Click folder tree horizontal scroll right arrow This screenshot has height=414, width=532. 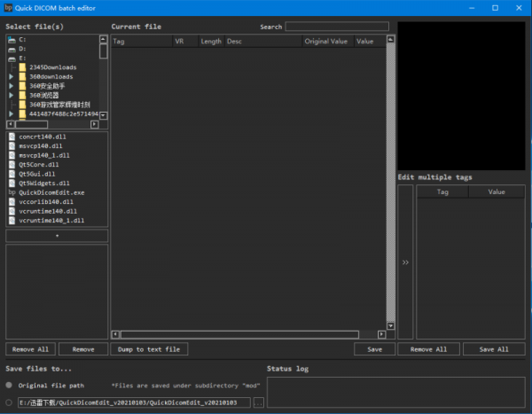click(95, 124)
